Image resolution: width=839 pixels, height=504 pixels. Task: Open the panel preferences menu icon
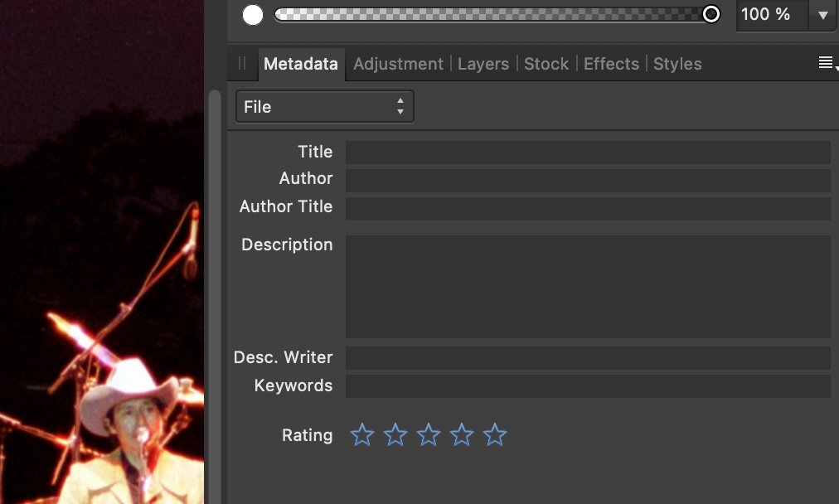tap(827, 63)
